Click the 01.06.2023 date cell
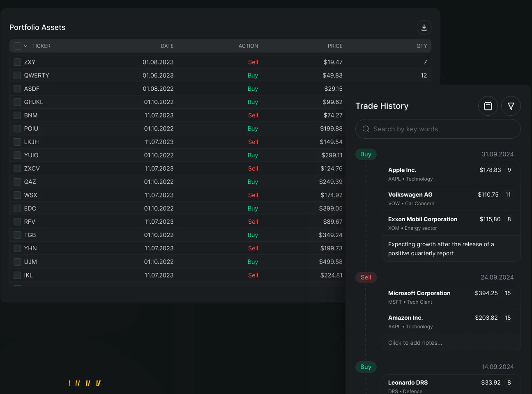 click(x=158, y=76)
